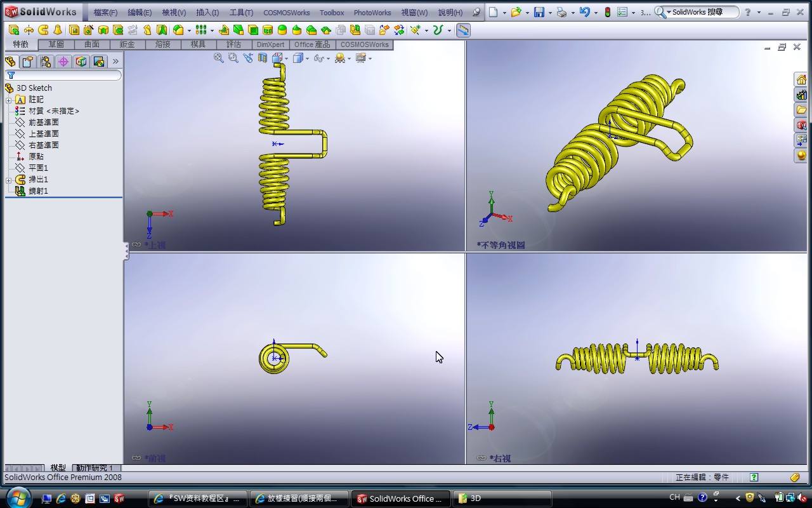Switch to the 放樣練習 Internet Explorer taskbar window
812x508 pixels.
click(301, 498)
